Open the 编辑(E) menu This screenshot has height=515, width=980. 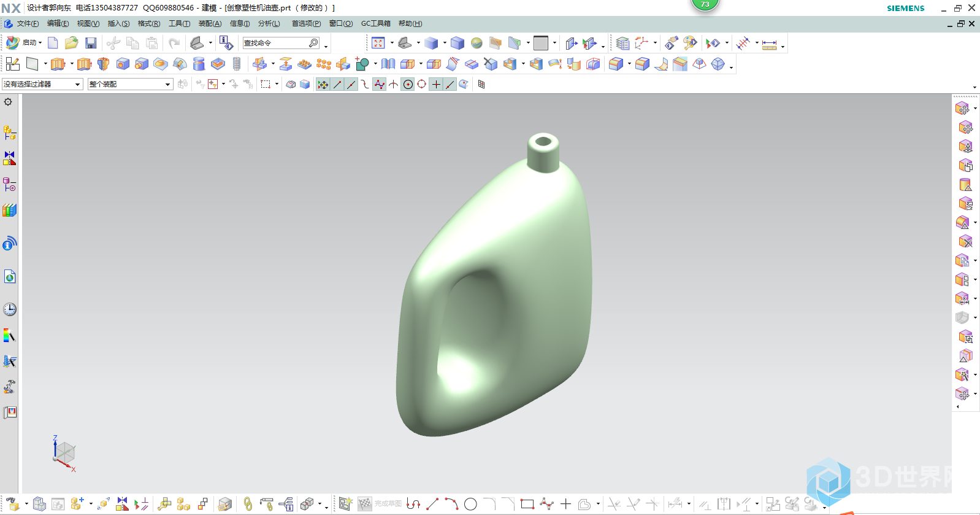(x=58, y=23)
